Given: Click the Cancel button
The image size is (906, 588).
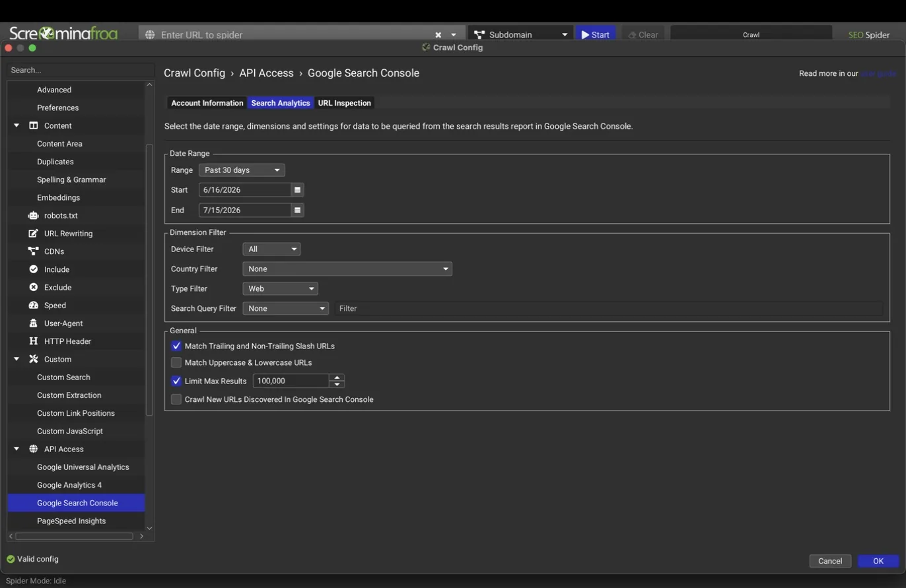Looking at the screenshot, I should [830, 561].
